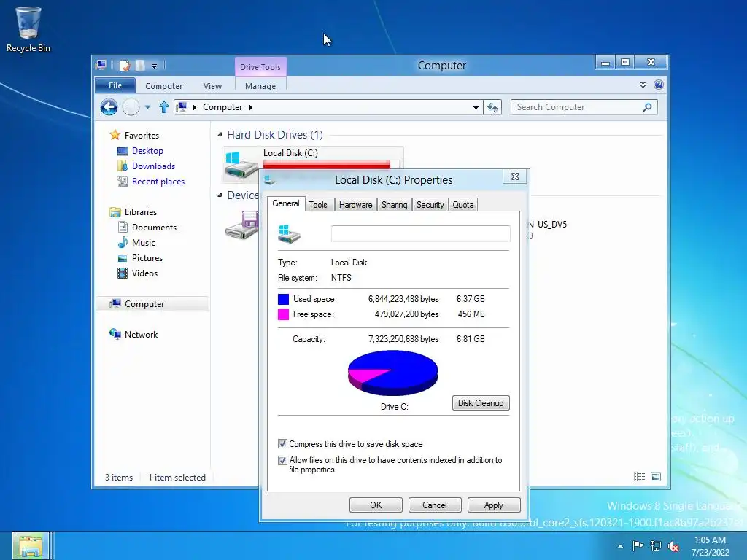Close the Local Disk Properties dialog

[x=515, y=176]
